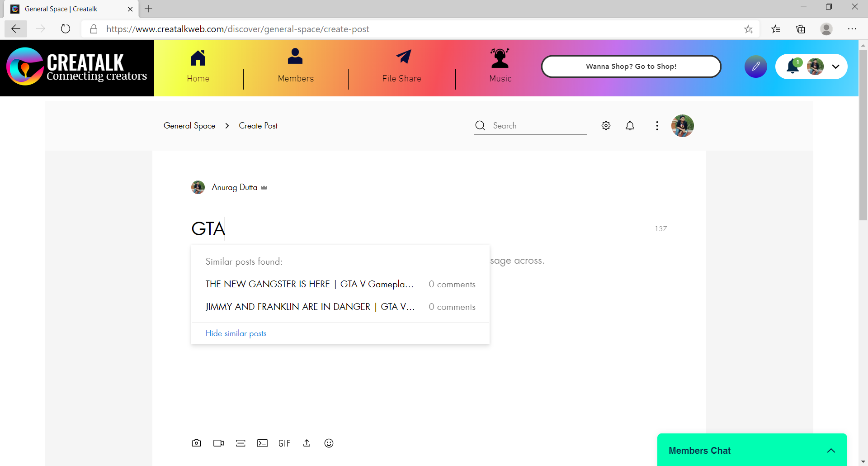Click author name Anurag Dutta
Viewport: 868px width, 466px height.
tap(234, 187)
